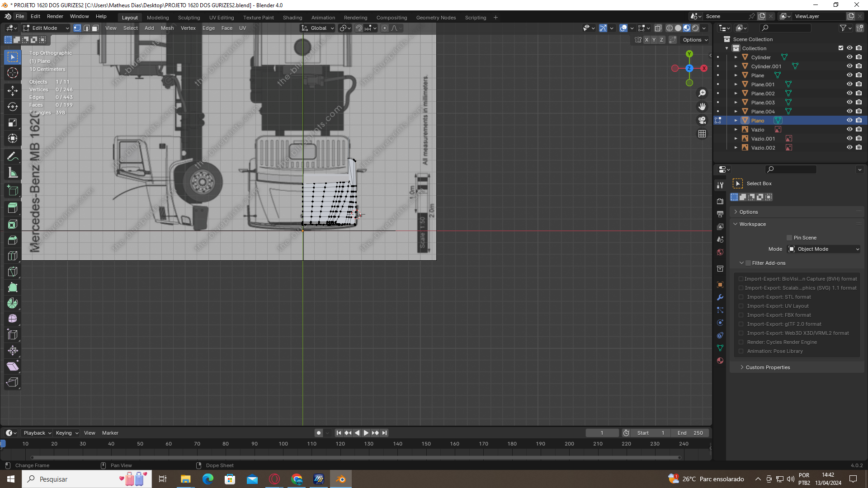Hide the Cylinder.001 object in outliner
This screenshot has width=868, height=488.
tap(849, 66)
